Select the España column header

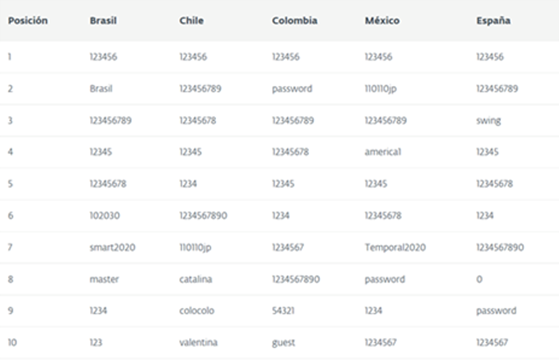click(x=493, y=21)
